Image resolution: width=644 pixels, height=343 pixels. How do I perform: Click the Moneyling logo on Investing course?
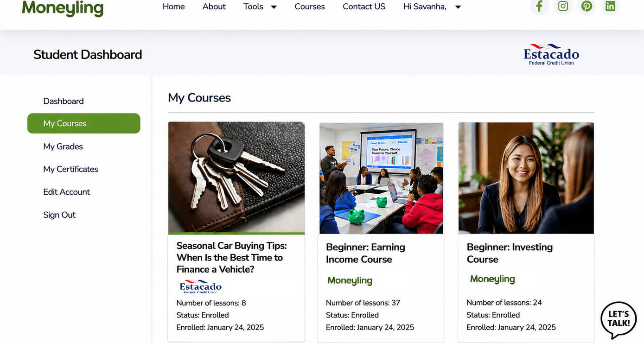tap(492, 279)
